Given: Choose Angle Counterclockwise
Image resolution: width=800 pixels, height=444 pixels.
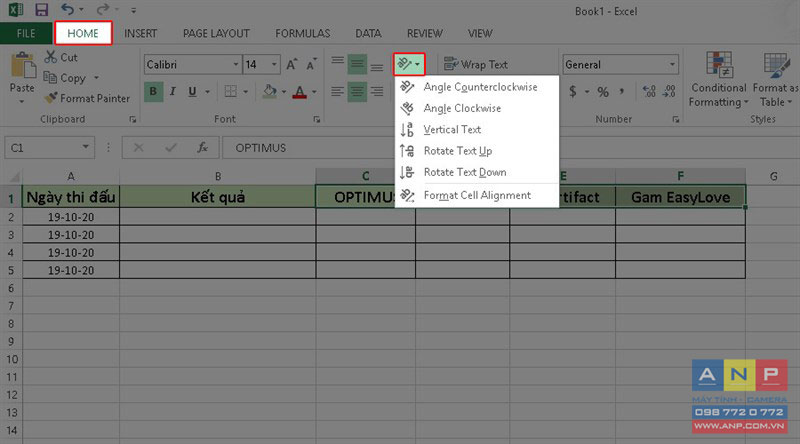Looking at the screenshot, I should 477,87.
